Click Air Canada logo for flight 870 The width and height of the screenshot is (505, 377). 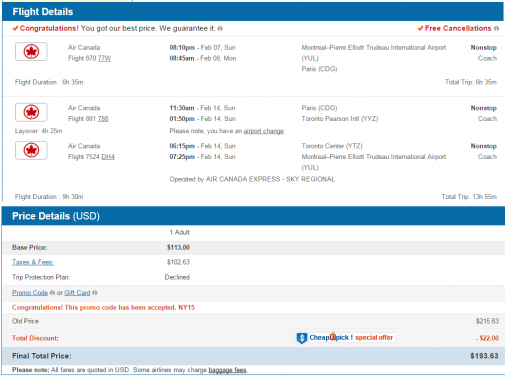[31, 52]
